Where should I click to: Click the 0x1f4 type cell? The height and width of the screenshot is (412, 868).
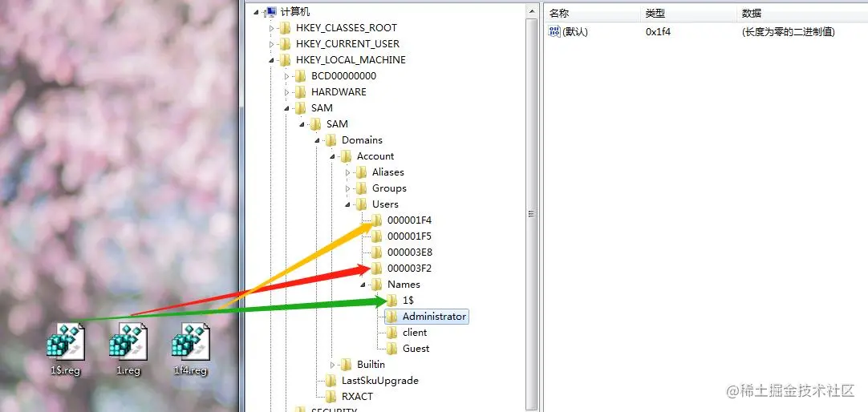[x=658, y=31]
